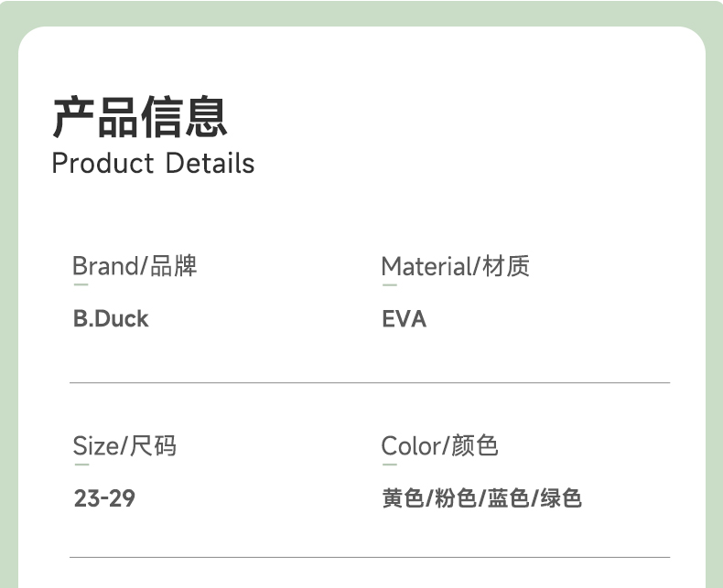Choose the 蓝色 color option
723x588 pixels.
pos(508,499)
